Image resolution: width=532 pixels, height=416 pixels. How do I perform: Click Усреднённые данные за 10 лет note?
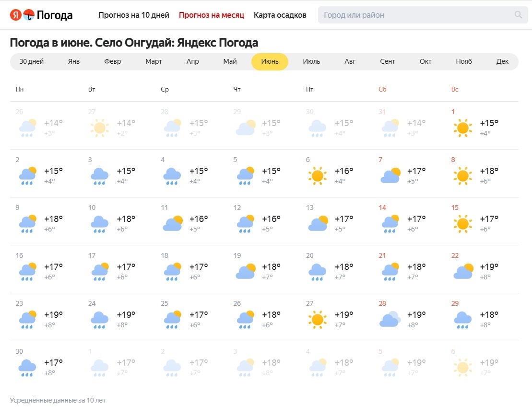(58, 400)
